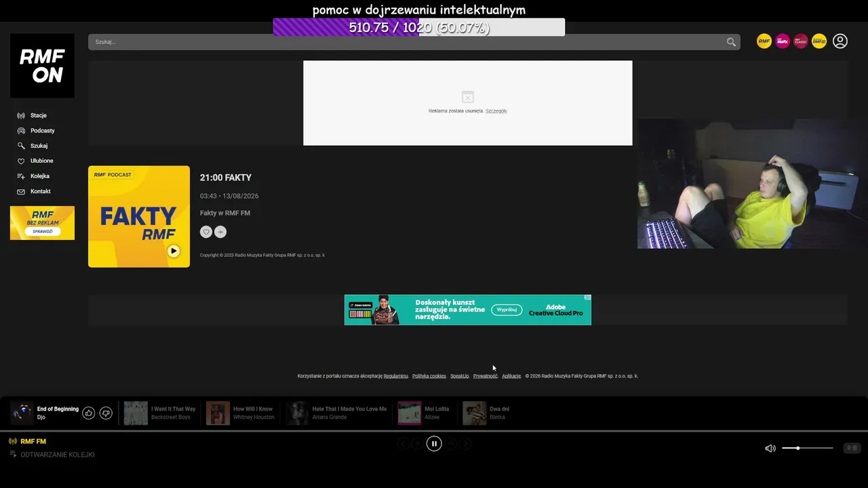Pause the RMF FM stream
This screenshot has width=868, height=488.
[x=434, y=444]
